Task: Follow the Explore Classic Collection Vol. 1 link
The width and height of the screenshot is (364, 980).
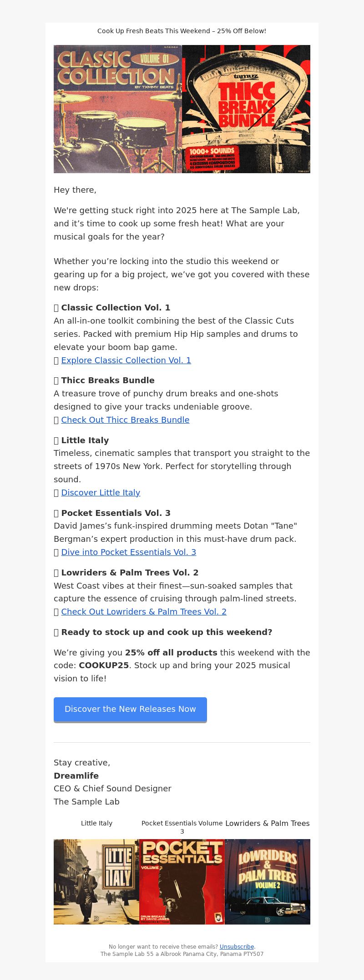Action: (x=126, y=360)
